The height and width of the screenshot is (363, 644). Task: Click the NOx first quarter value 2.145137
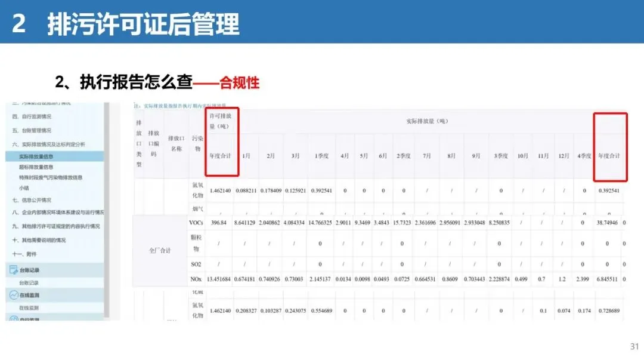pos(320,279)
